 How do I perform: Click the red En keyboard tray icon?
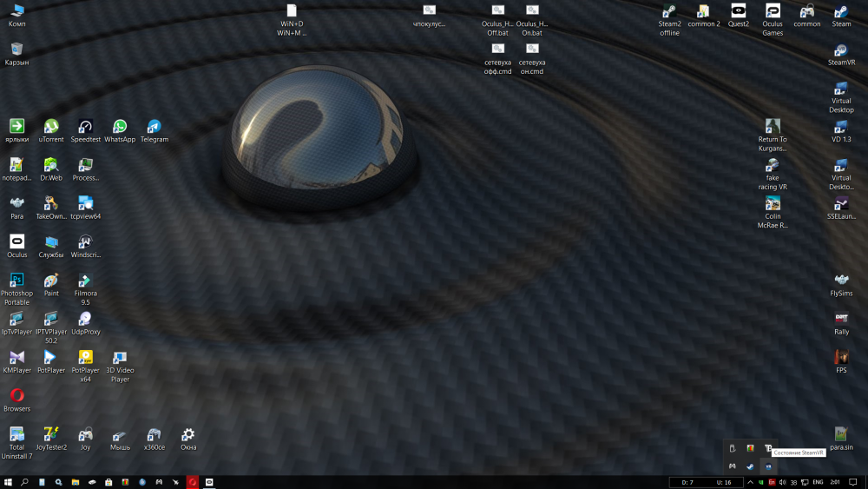pos(772,482)
